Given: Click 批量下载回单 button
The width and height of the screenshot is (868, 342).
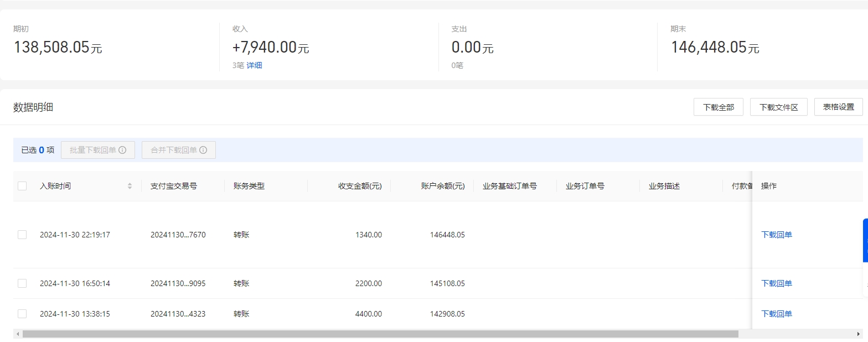Looking at the screenshot, I should 98,150.
